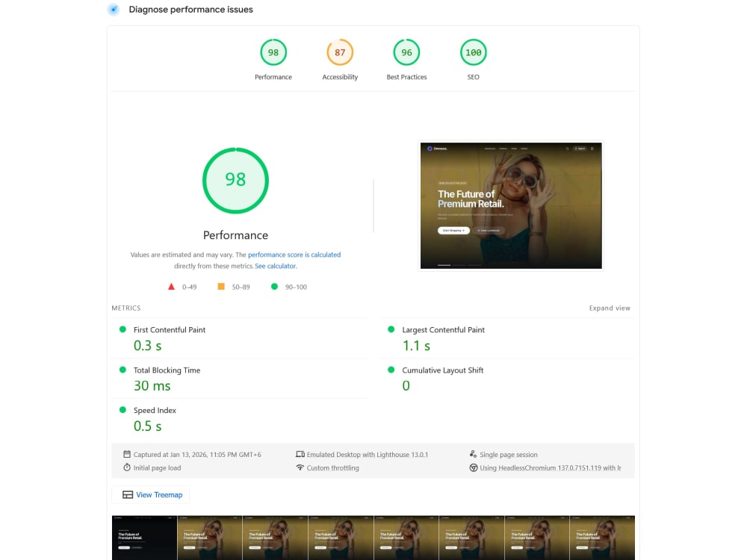747x560 pixels.
Task: Click Emulated Desktop with Lighthouse 13.0.1 text
Action: [368, 455]
